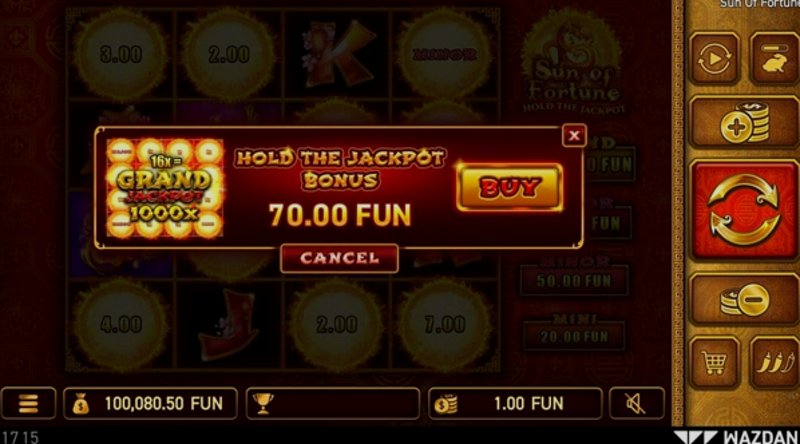Image resolution: width=800 pixels, height=444 pixels.
Task: Open the bonus buy shopping cart
Action: coord(714,363)
